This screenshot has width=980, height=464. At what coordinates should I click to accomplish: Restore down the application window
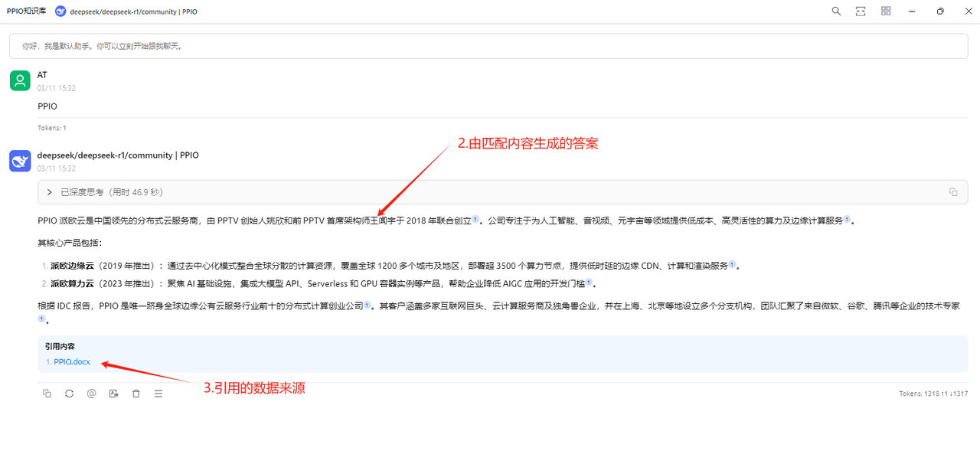click(940, 11)
